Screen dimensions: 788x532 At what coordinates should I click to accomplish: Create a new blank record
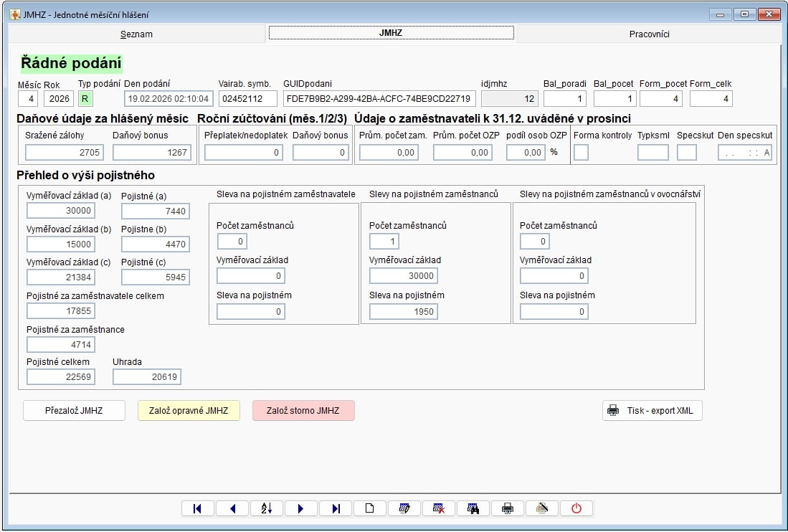(370, 508)
